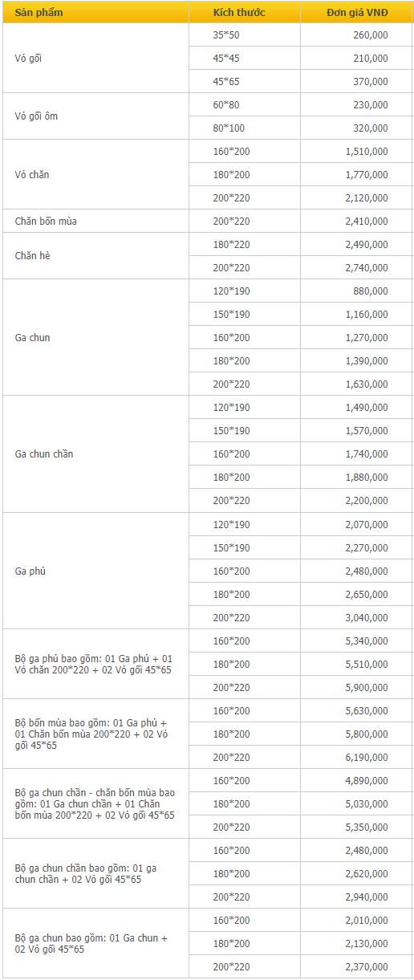Click the 'Chăn bốn mùa' product row
This screenshot has width=414, height=980.
209,221
